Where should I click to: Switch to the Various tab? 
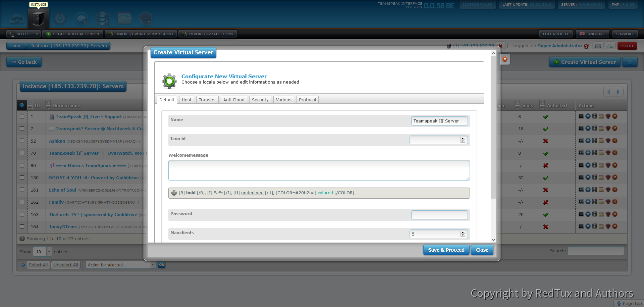coord(284,100)
